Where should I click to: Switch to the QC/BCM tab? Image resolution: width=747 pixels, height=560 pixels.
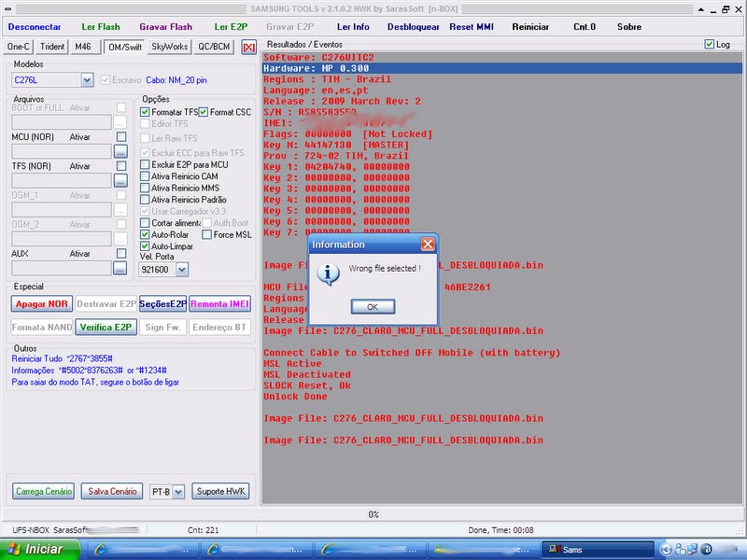[x=214, y=47]
